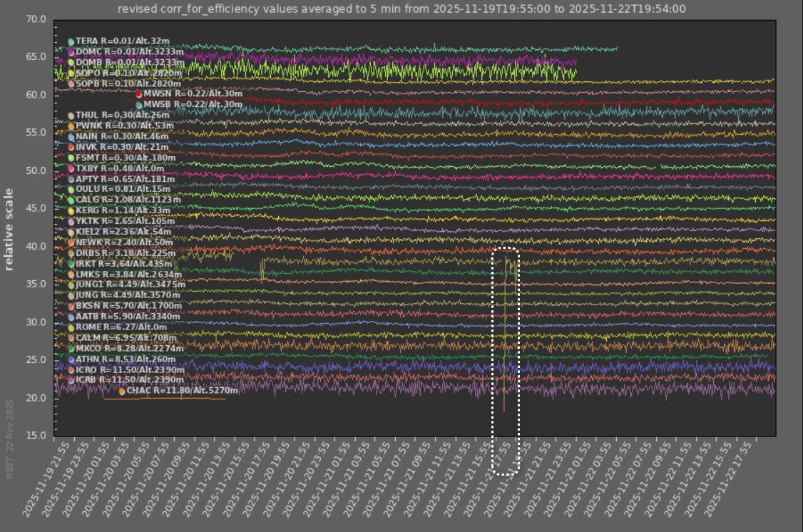Click the yellow ROME legend dot
803x532 pixels.
click(71, 327)
